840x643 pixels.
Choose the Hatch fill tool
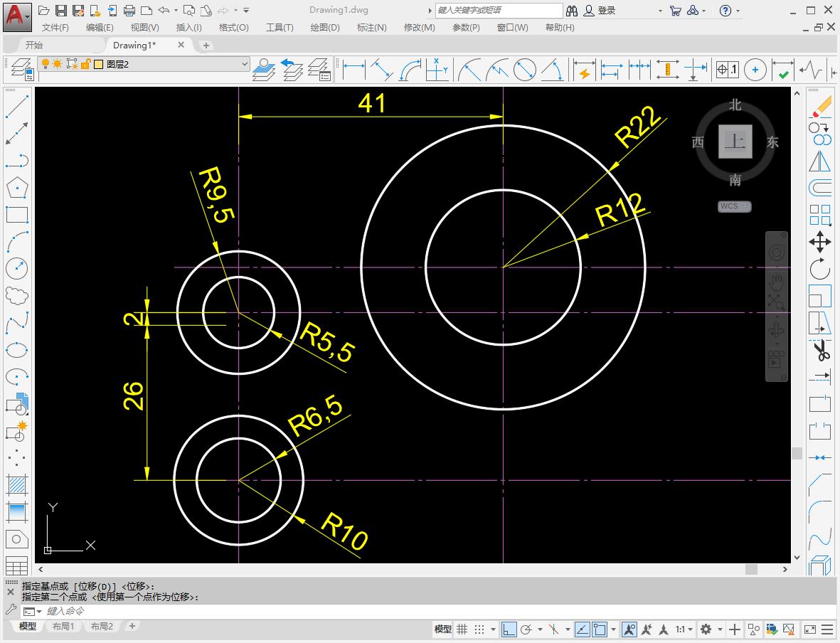click(x=16, y=485)
